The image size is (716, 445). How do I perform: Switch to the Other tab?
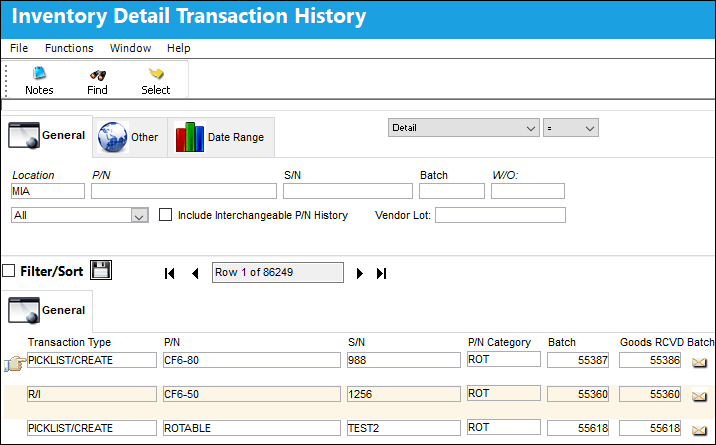[x=130, y=137]
